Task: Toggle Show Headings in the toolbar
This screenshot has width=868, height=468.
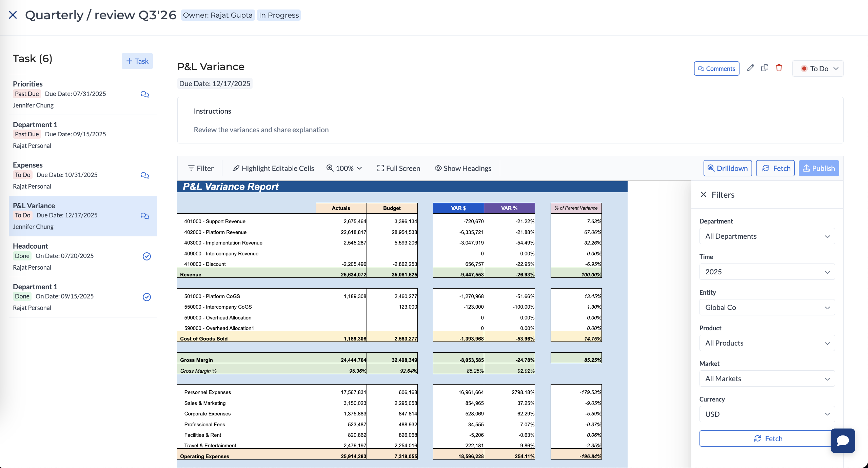Action: coord(463,168)
